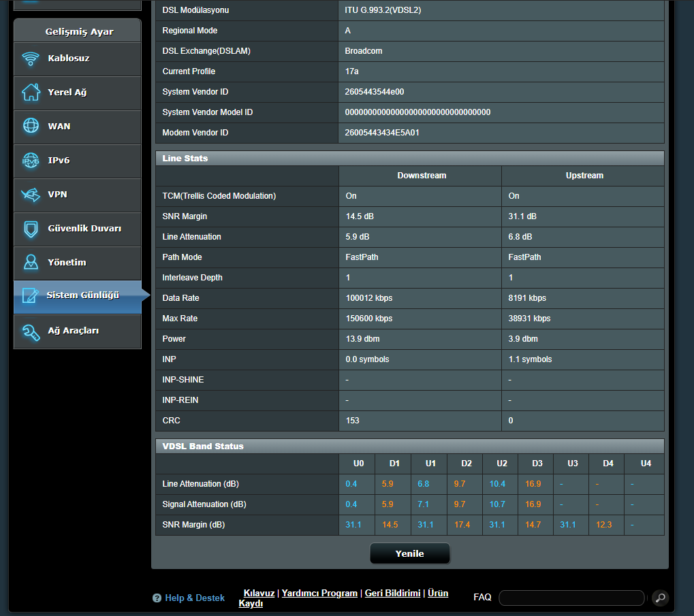Open the Kılavuz manual link
The image size is (694, 616).
pyautogui.click(x=259, y=593)
